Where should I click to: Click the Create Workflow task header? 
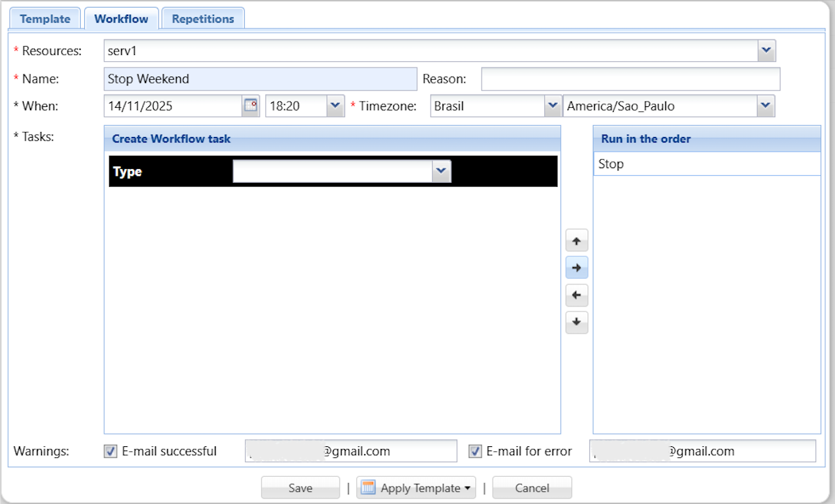click(333, 138)
